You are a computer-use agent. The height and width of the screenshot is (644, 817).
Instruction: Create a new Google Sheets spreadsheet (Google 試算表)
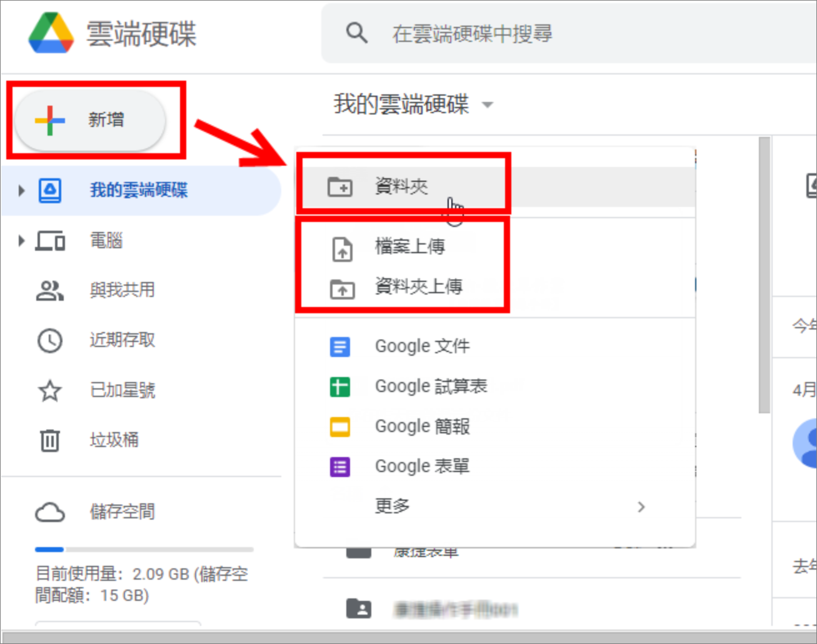point(430,386)
